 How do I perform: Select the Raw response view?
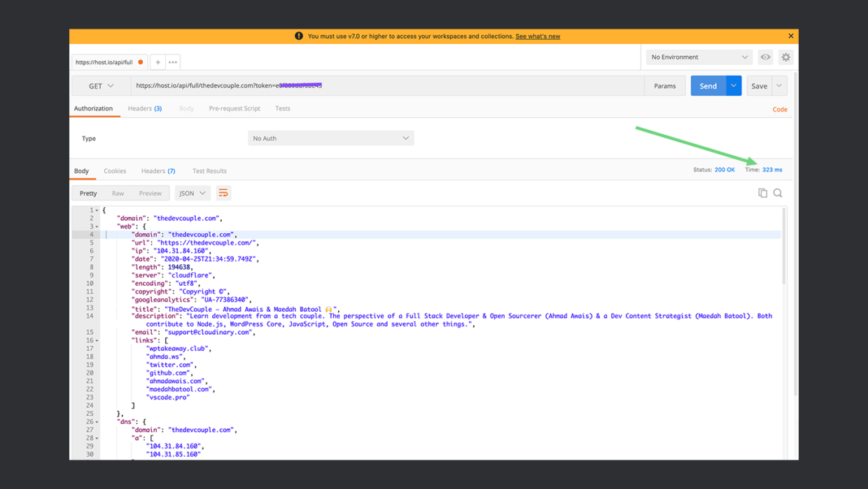coord(118,193)
